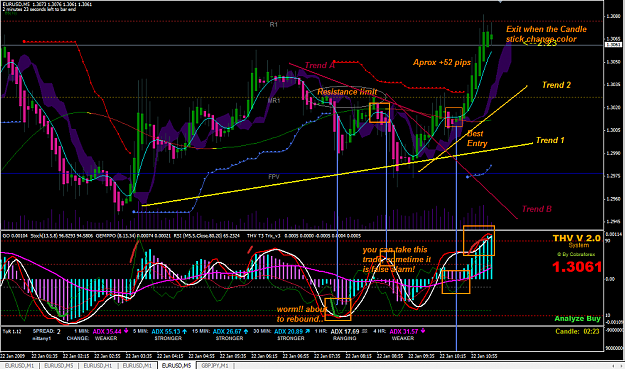Switch to the GBPJPY,M1 chart tab
This screenshot has width=625, height=369.
point(214,365)
